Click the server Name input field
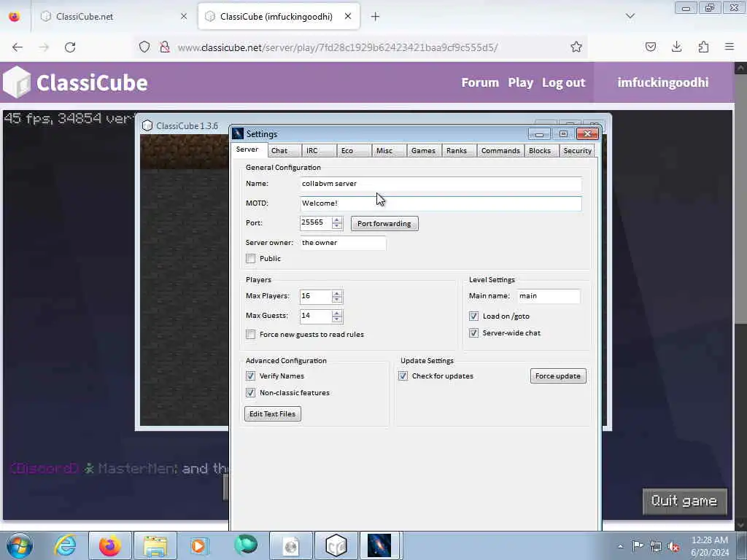This screenshot has height=560, width=747. click(441, 184)
